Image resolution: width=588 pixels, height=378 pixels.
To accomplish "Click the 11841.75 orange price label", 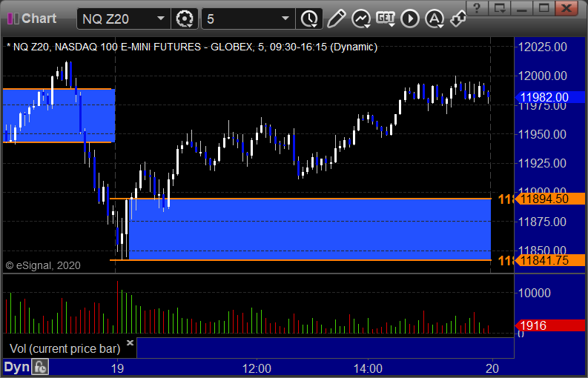I will pyautogui.click(x=549, y=260).
